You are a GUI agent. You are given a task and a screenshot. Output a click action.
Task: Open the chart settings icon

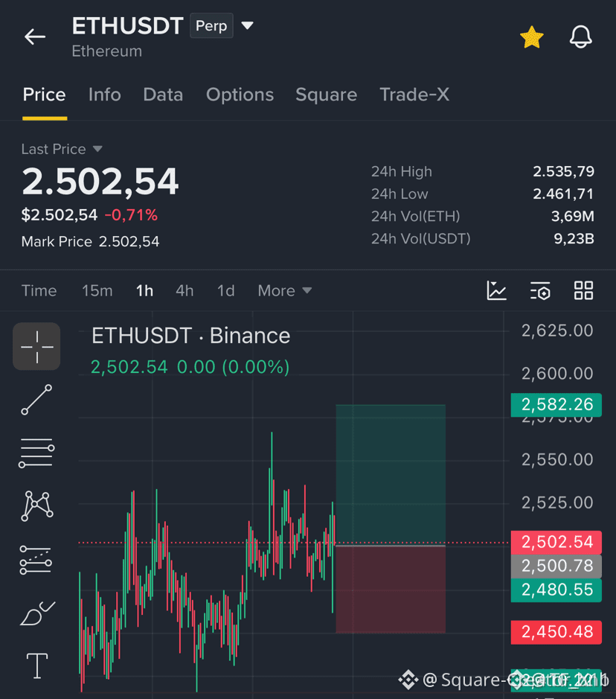coord(540,290)
